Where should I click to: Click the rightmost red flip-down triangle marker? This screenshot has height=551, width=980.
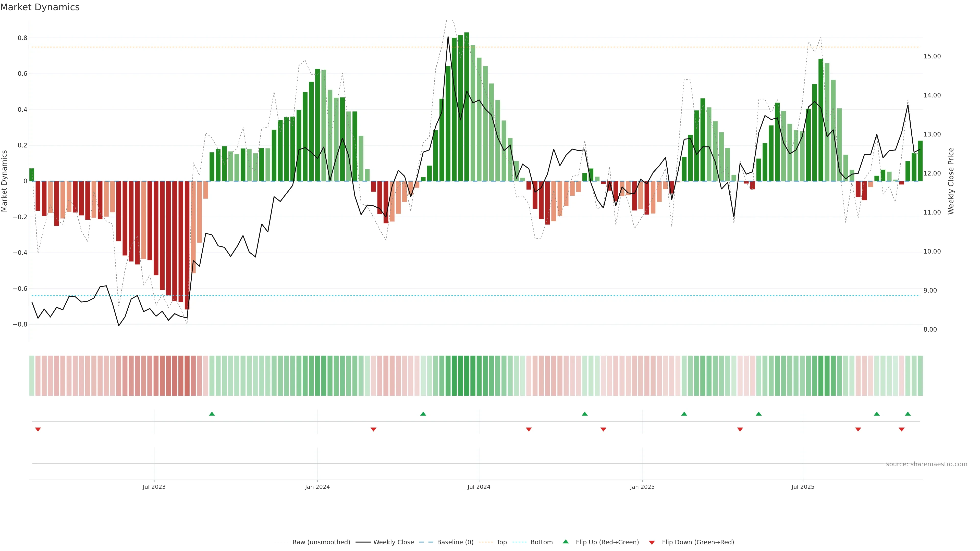[901, 429]
